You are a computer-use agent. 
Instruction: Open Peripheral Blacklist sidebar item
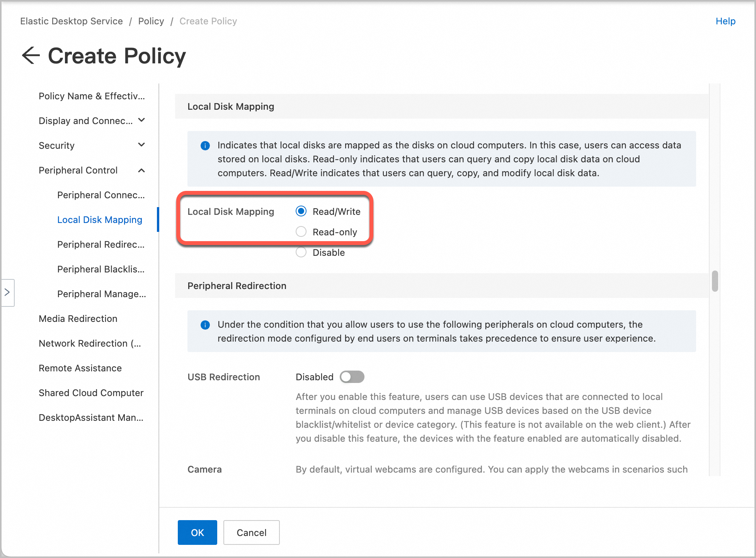(x=100, y=269)
